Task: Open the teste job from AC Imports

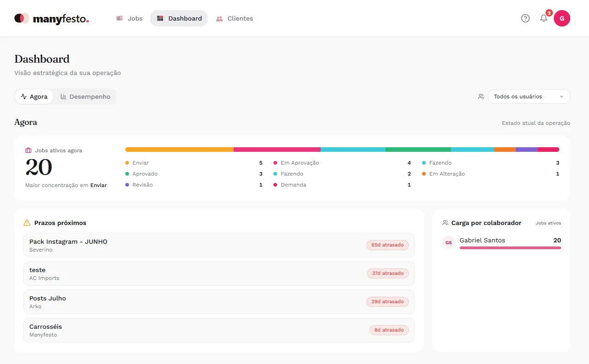Action: [x=219, y=273]
